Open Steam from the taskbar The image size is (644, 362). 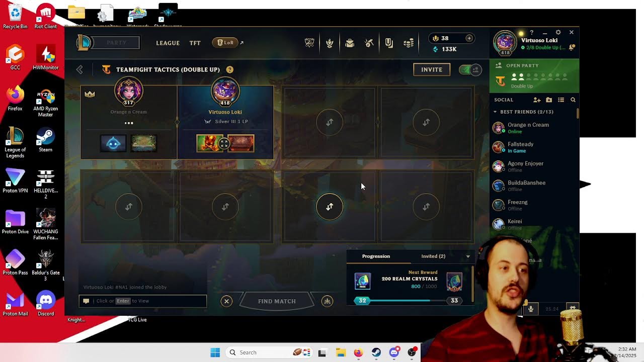tap(376, 352)
